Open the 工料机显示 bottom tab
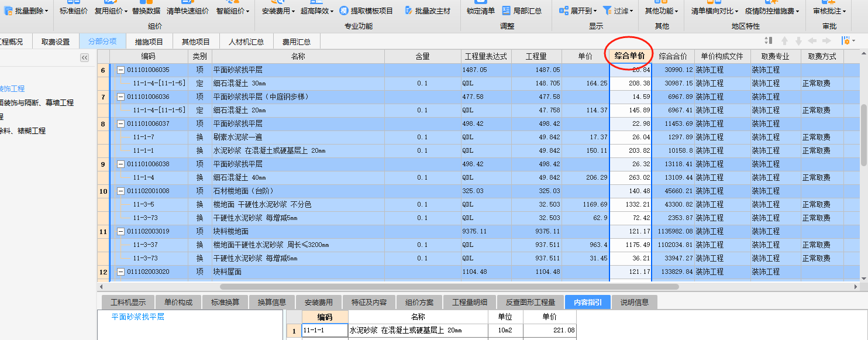Screen dimensions: 868x340 [128, 302]
